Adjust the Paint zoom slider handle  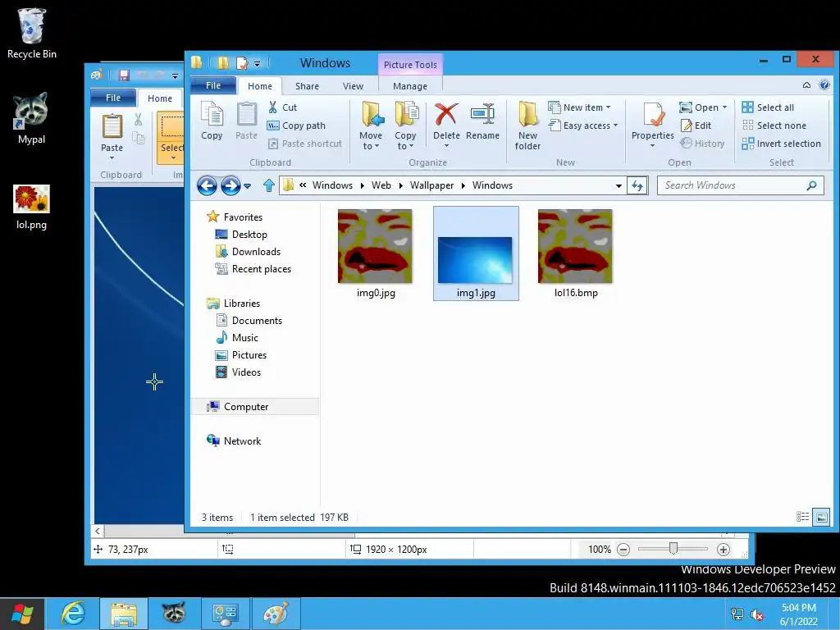click(673, 549)
